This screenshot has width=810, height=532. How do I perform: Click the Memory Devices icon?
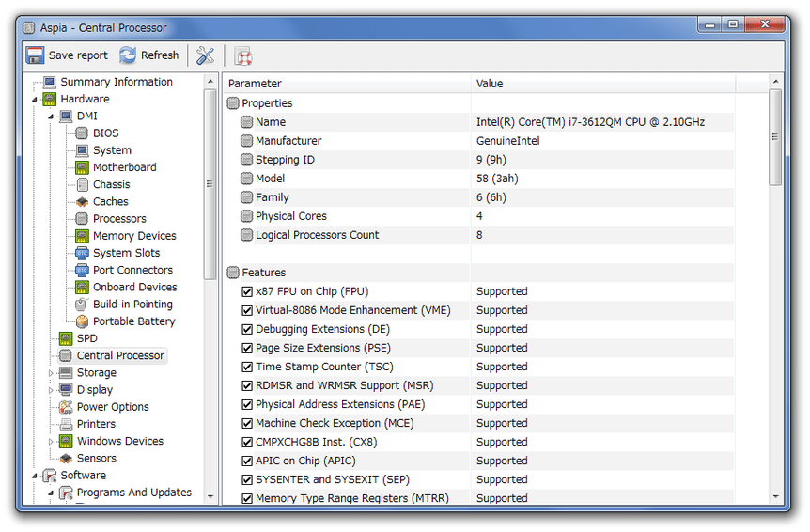(82, 236)
